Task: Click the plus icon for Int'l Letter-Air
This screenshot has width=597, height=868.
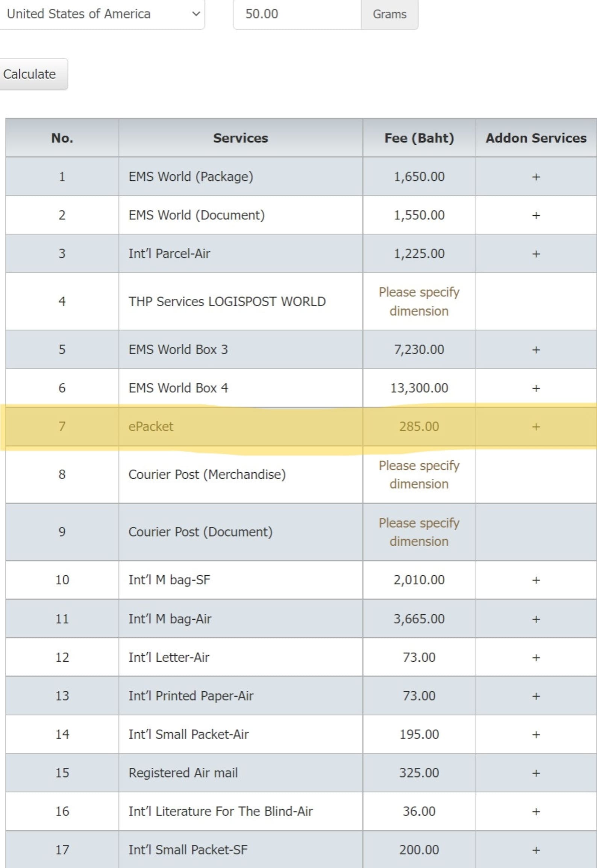Action: point(536,657)
